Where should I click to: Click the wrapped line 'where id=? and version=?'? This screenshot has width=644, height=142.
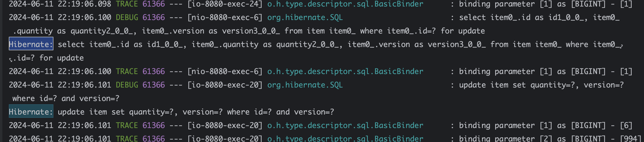[x=66, y=98]
